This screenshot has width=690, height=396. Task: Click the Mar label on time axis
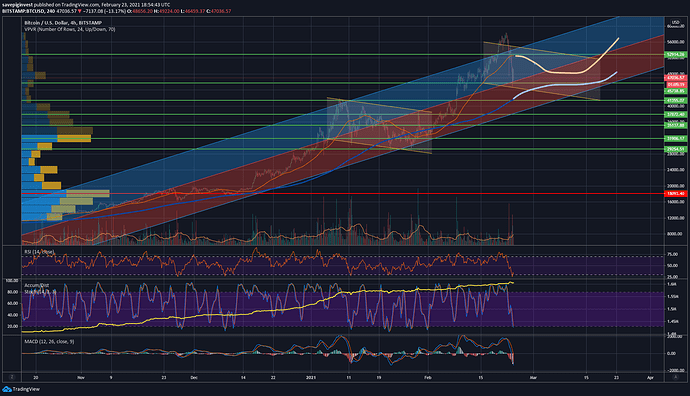click(x=533, y=377)
